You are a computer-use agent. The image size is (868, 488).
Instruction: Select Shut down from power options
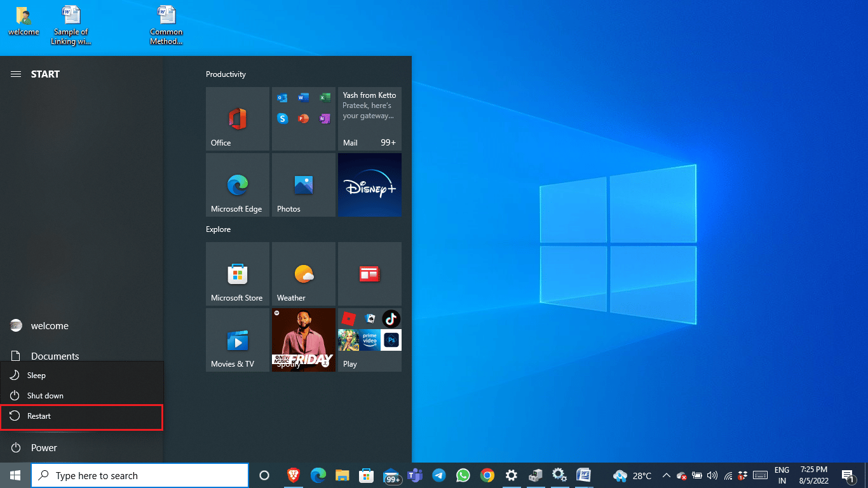point(81,396)
